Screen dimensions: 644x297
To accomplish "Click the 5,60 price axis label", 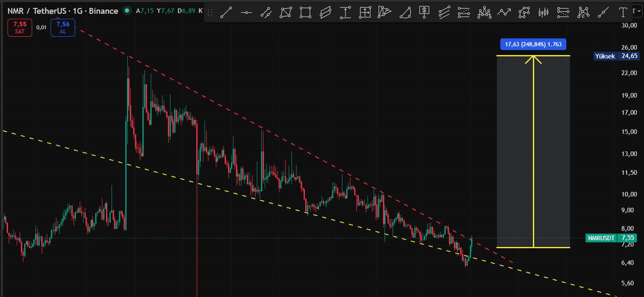I will [628, 284].
